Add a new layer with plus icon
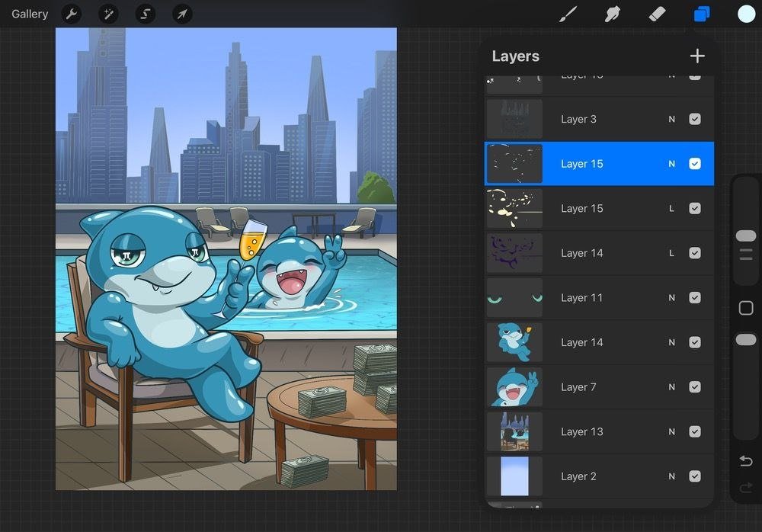The width and height of the screenshot is (762, 532). [x=697, y=56]
